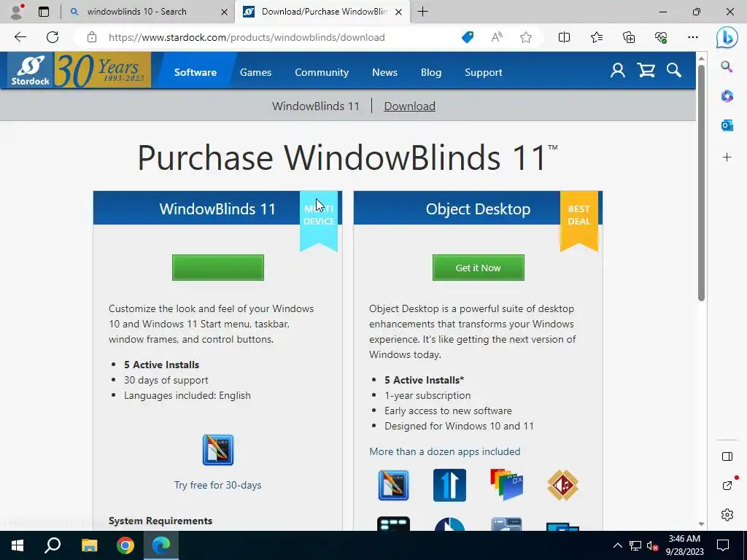747x560 pixels.
Task: Click the open-link external icon in sidebar
Action: [727, 485]
